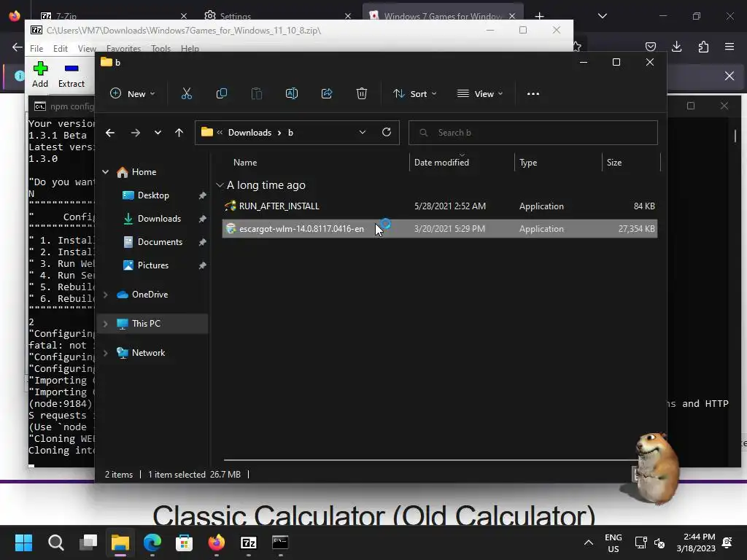Click the Search b input field
Screen dimensions: 747x560
point(533,133)
